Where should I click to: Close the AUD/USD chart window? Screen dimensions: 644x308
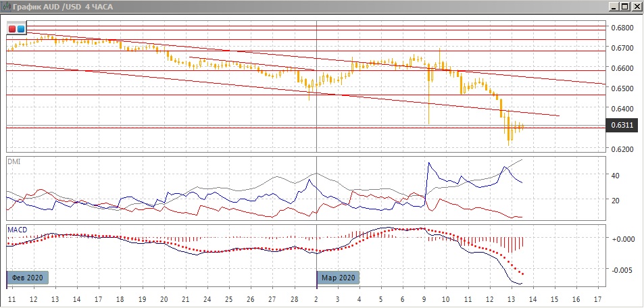pos(636,7)
